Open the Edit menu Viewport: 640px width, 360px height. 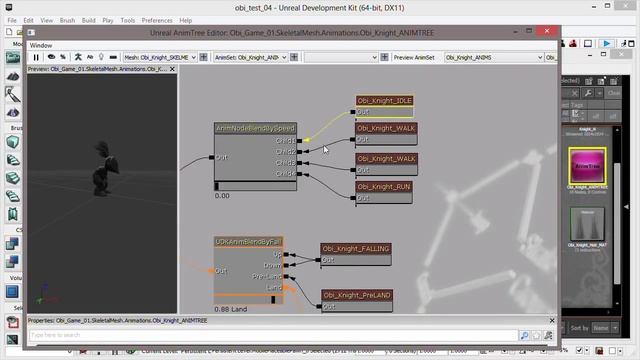[28, 20]
